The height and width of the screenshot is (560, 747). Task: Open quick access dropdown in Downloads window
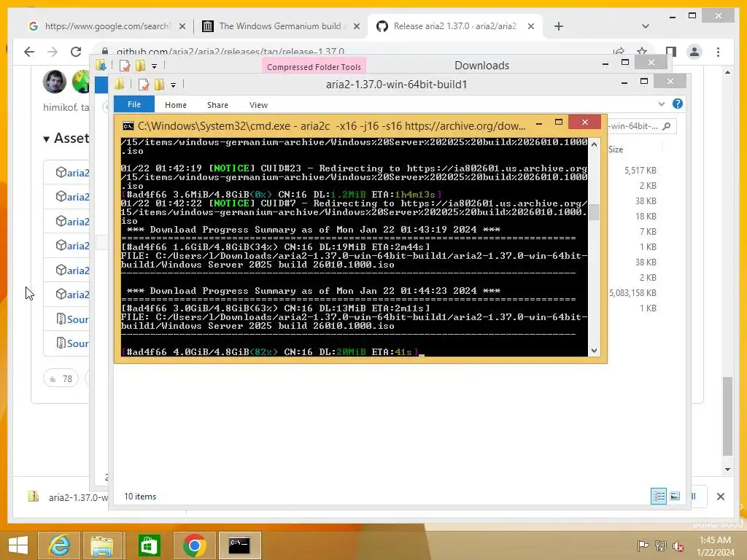[155, 66]
